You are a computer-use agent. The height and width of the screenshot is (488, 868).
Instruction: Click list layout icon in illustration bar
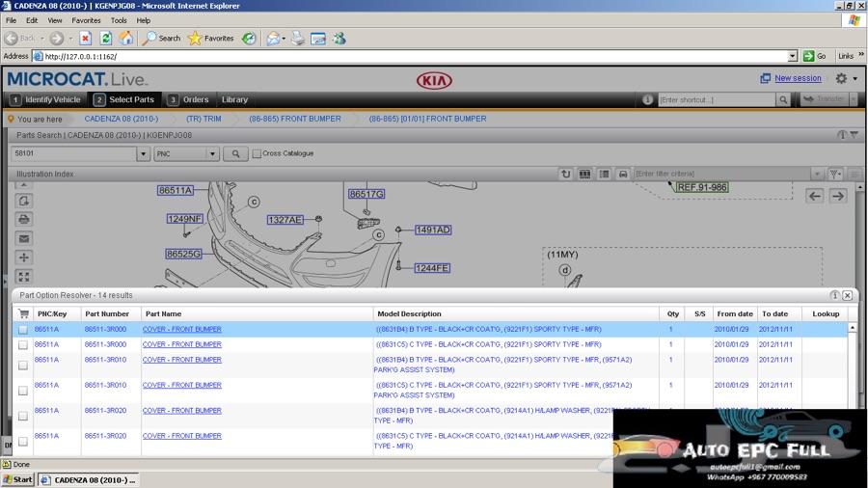604,174
